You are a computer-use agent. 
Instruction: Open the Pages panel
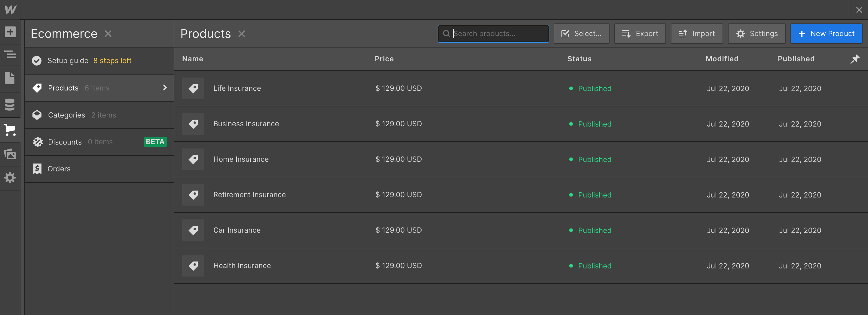pos(10,78)
